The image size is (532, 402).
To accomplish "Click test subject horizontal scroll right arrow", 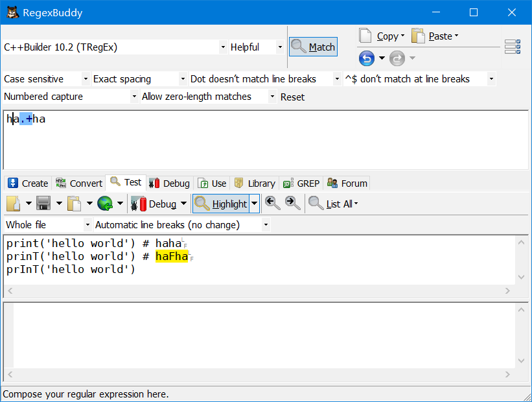I will click(507, 290).
